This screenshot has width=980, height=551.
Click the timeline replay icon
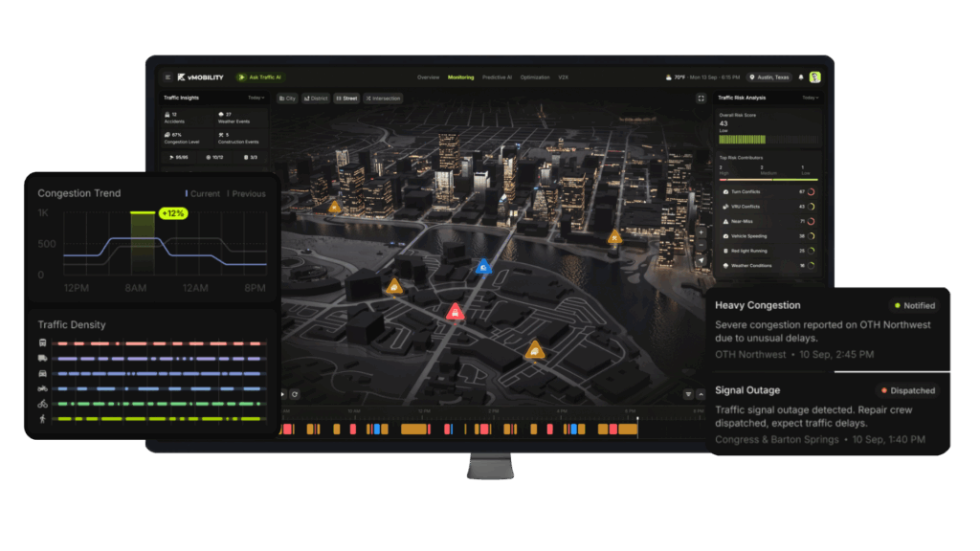point(295,394)
